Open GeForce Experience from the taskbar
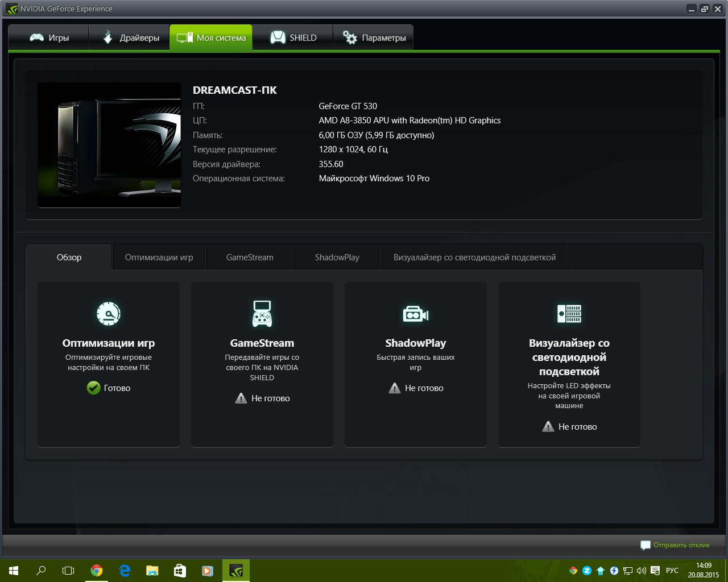 tap(236, 571)
